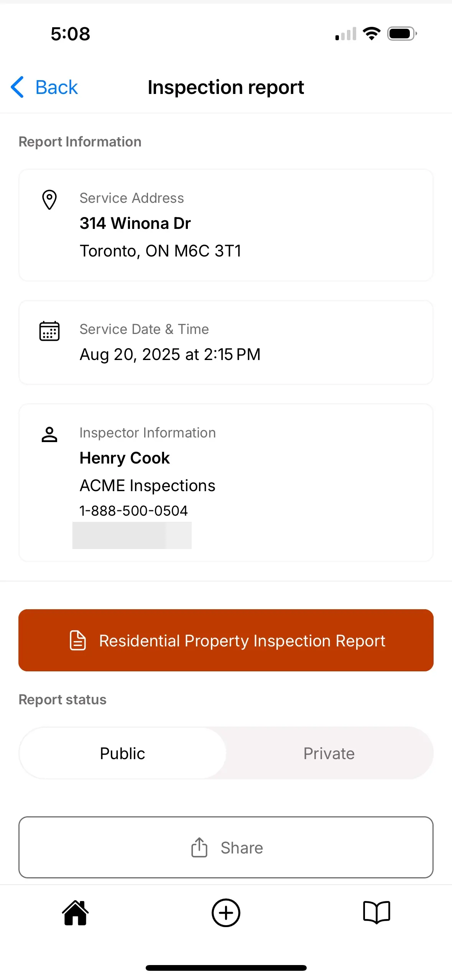The image size is (452, 980).
Task: Tap the share arrow icon
Action: (x=199, y=848)
